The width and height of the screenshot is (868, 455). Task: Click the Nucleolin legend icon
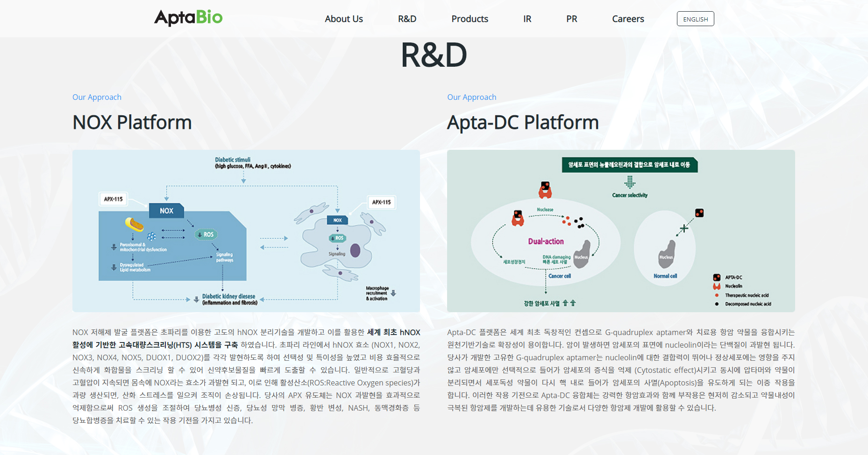coord(717,286)
